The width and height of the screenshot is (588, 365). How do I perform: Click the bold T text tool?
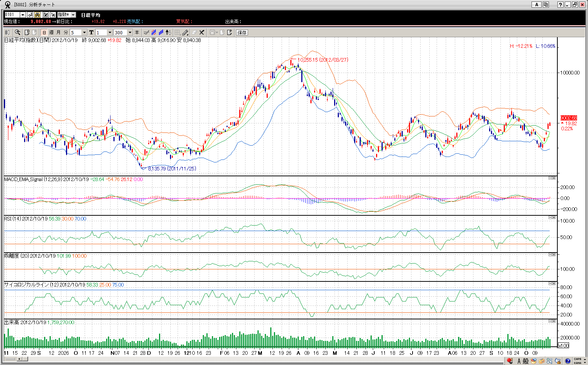pos(91,32)
